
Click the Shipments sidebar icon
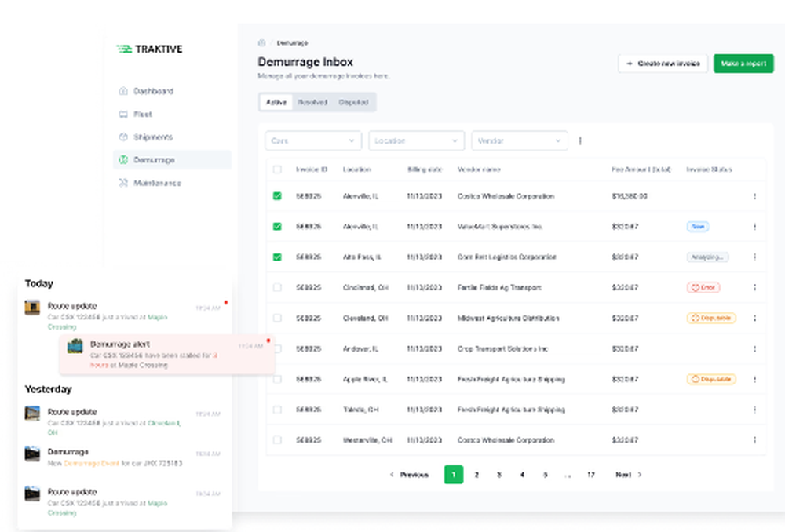(123, 137)
